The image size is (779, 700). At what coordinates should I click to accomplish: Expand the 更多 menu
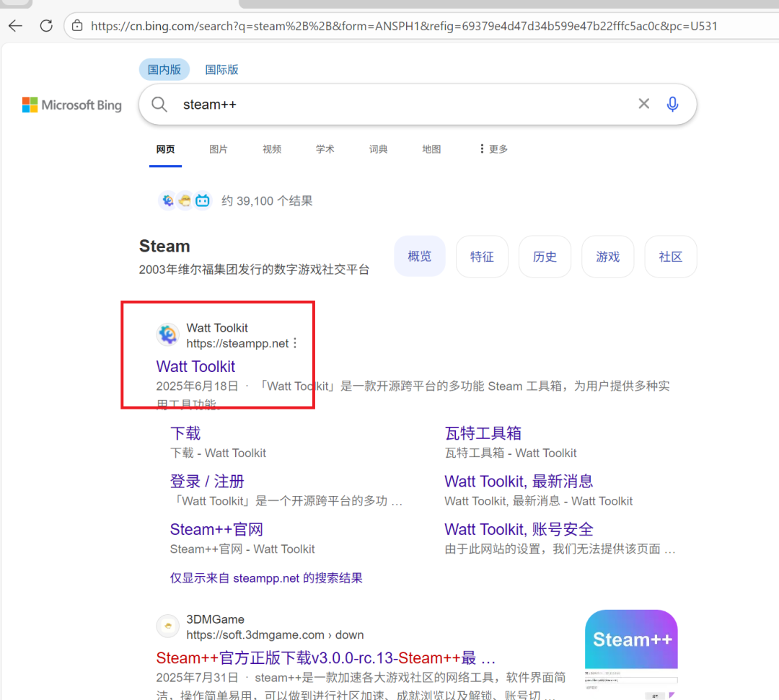point(493,149)
